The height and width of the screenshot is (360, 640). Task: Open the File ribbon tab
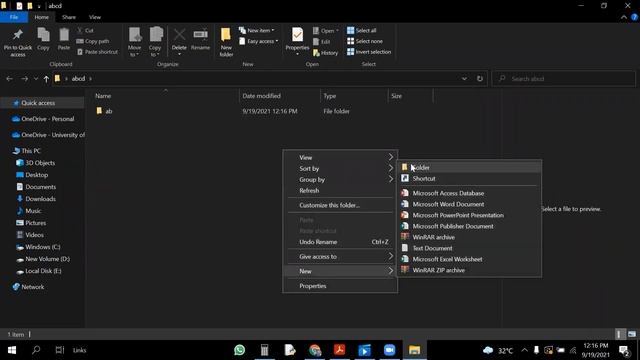coord(14,17)
